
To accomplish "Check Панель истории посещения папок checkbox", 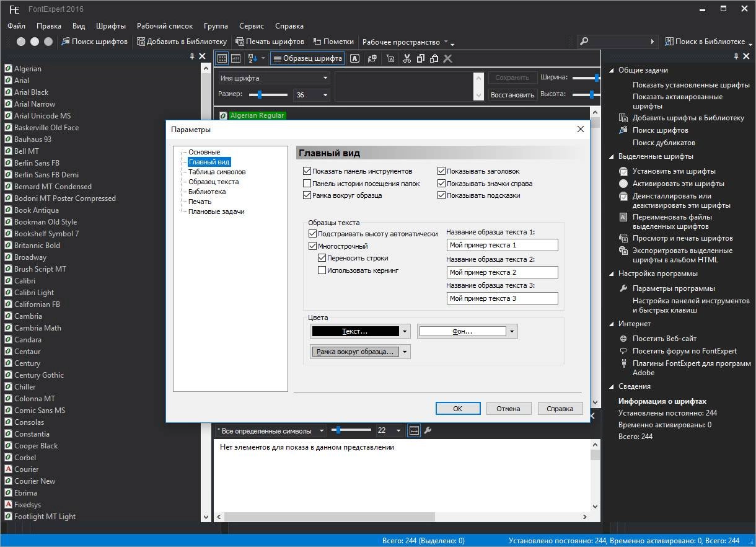I will pos(307,184).
